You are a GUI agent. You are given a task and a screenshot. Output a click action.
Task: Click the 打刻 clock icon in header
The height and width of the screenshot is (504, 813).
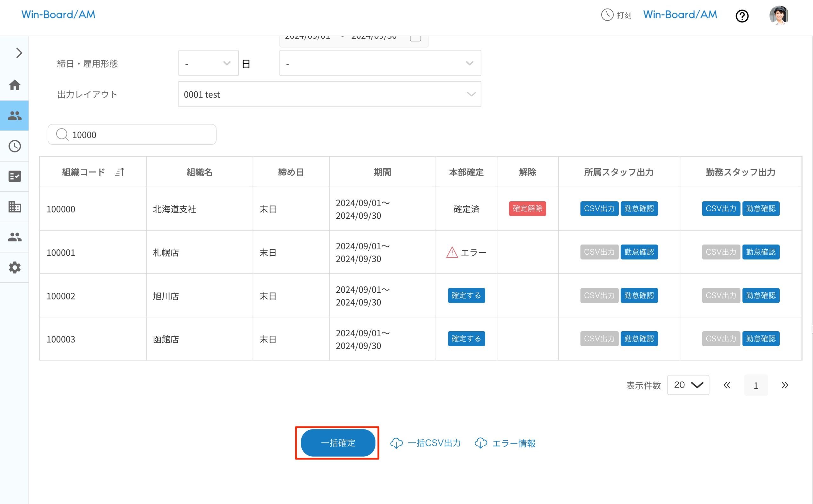pyautogui.click(x=607, y=15)
